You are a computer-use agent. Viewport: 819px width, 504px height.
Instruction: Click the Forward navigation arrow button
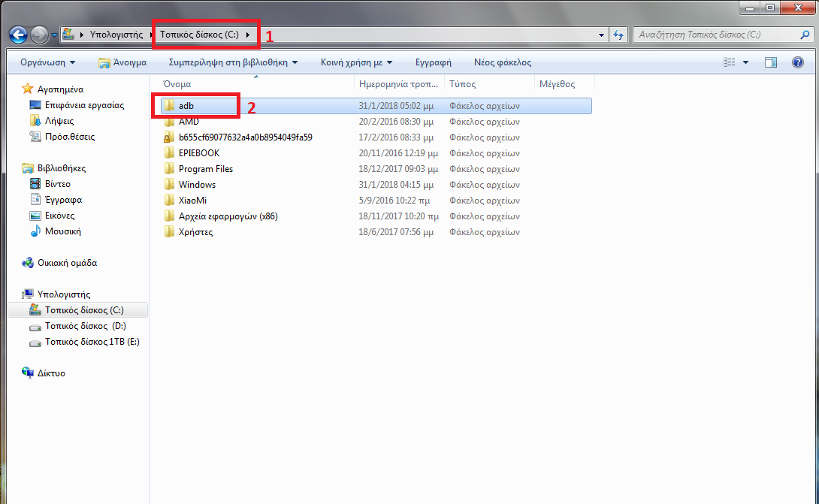[39, 35]
